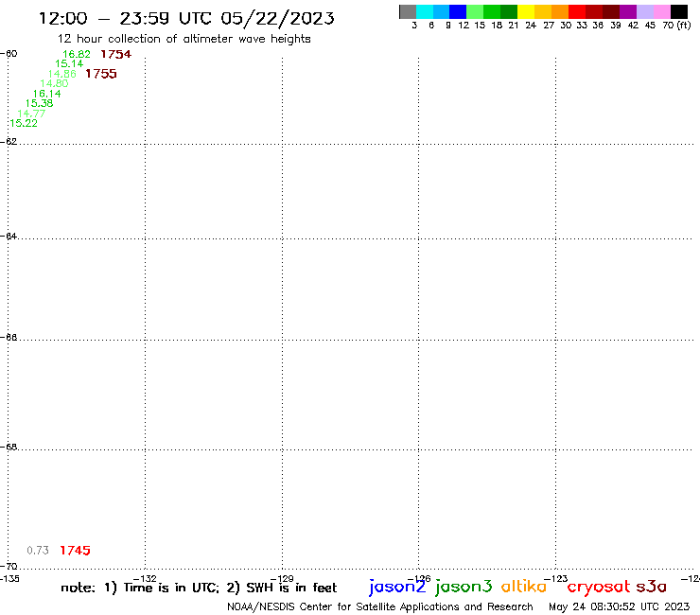Select wave height reading 14.80

pos(54,83)
